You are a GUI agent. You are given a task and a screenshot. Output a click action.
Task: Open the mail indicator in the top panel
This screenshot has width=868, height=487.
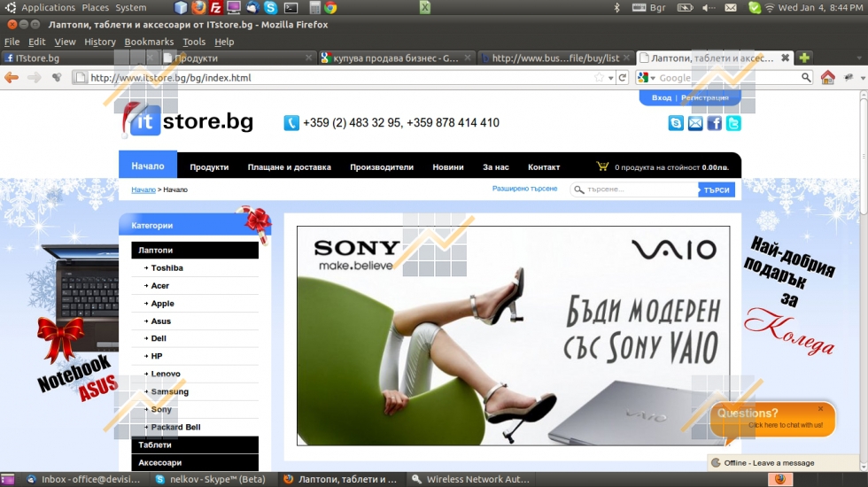(731, 7)
